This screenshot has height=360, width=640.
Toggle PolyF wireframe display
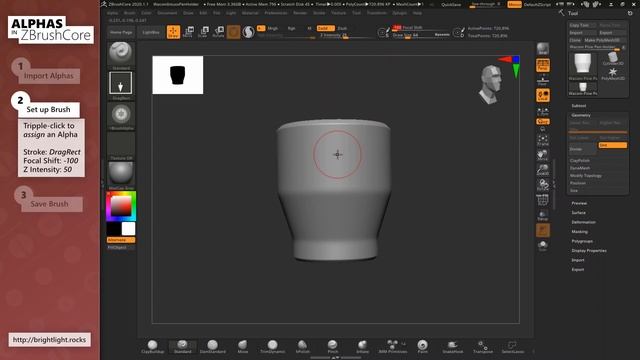tap(542, 200)
